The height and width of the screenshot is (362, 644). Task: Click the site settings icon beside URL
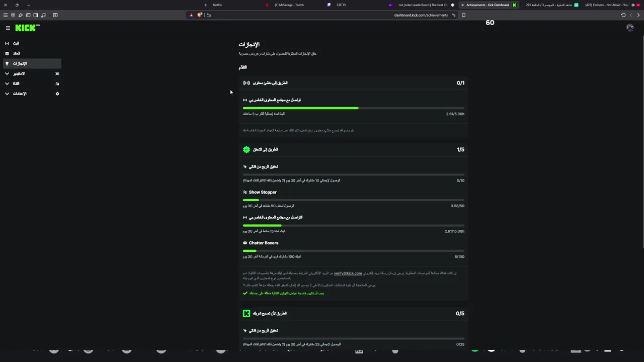(x=453, y=15)
